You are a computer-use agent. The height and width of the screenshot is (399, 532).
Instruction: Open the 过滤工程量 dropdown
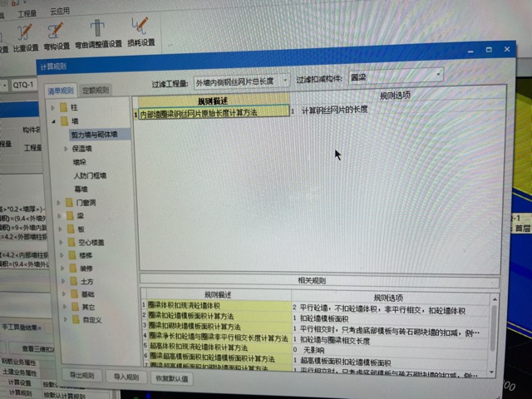(284, 81)
